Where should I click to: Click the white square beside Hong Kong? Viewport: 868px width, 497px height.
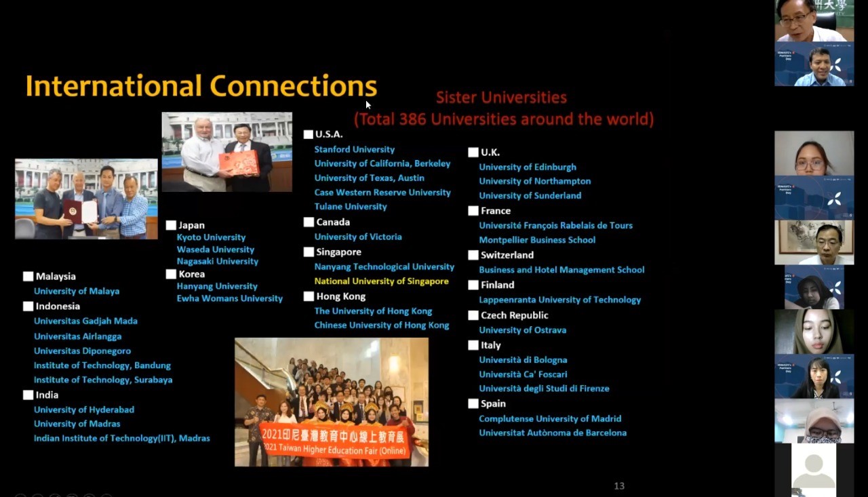pos(309,296)
